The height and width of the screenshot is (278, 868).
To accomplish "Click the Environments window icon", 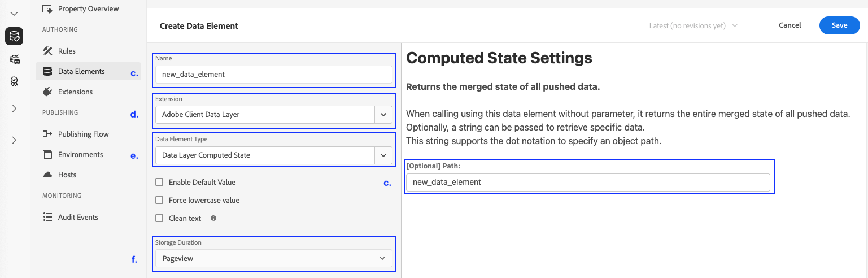I will 47,154.
